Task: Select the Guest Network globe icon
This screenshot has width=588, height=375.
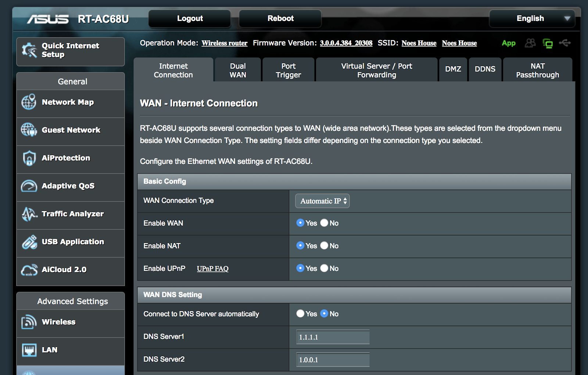Action: (29, 130)
